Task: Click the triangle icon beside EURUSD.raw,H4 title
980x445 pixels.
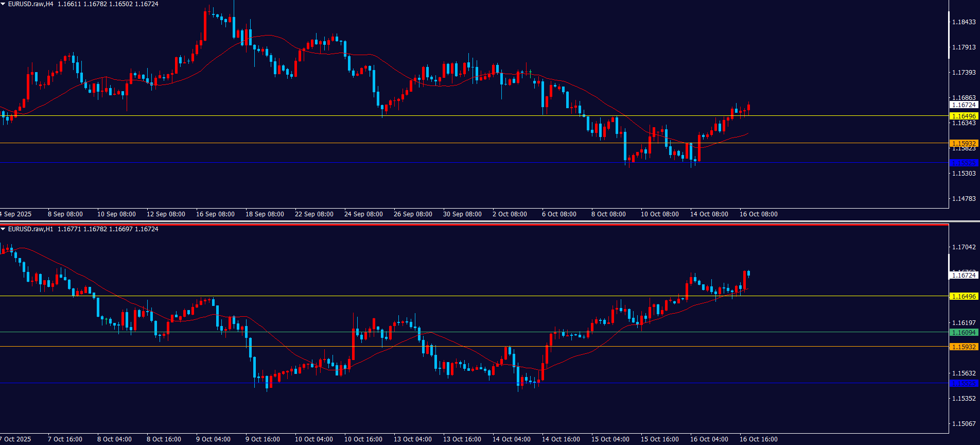Action: click(3, 4)
